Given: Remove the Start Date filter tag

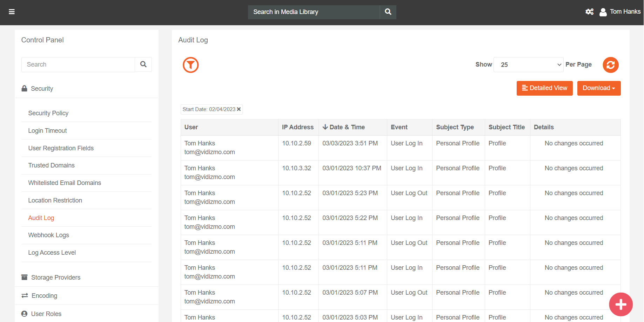Looking at the screenshot, I should pos(239,109).
